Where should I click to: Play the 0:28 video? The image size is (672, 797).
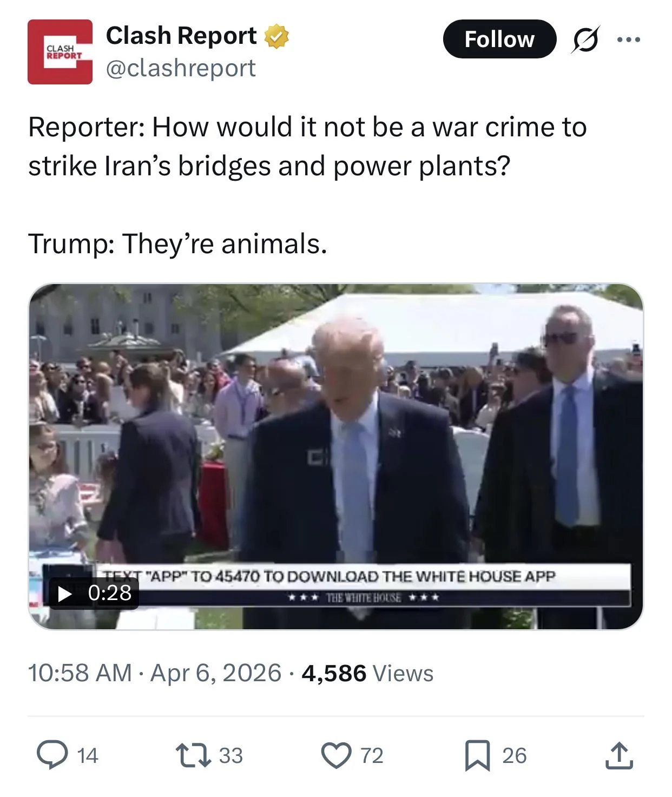click(65, 594)
